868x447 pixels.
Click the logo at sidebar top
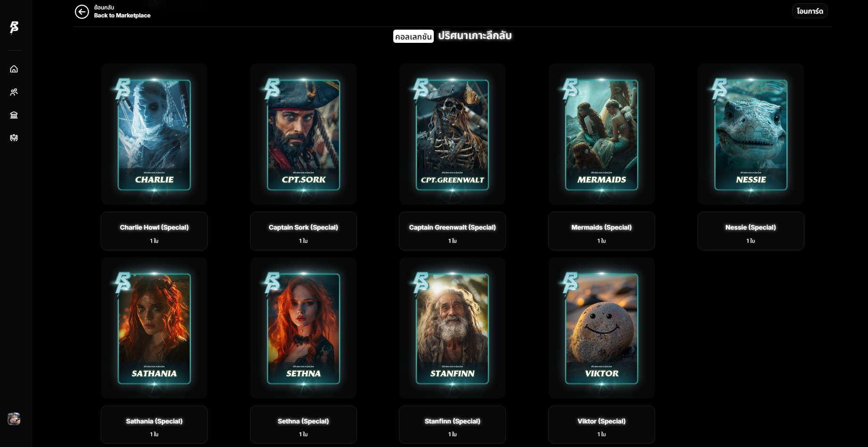pos(14,27)
